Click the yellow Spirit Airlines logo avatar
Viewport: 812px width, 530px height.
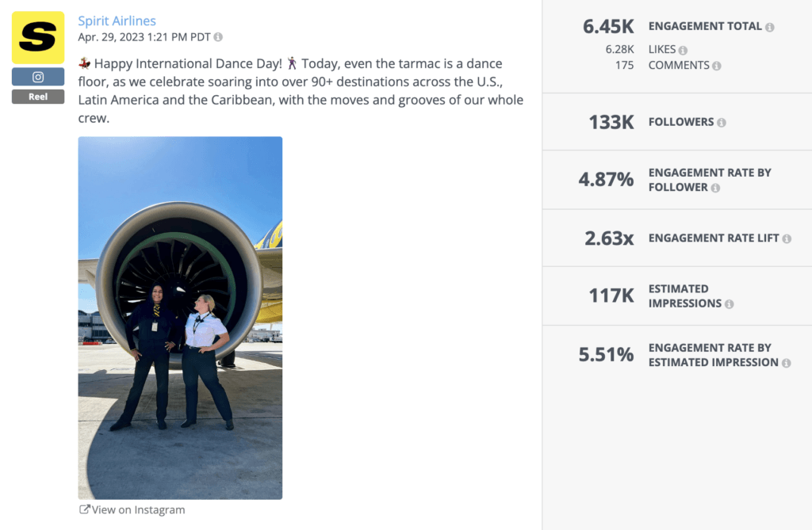point(38,37)
